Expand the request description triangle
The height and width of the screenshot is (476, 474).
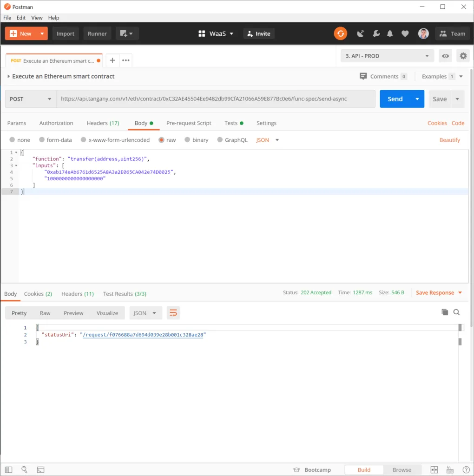click(8, 76)
